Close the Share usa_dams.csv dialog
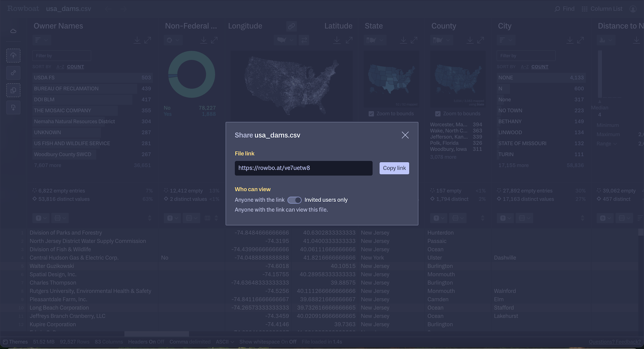This screenshot has height=349, width=644. pyautogui.click(x=405, y=135)
